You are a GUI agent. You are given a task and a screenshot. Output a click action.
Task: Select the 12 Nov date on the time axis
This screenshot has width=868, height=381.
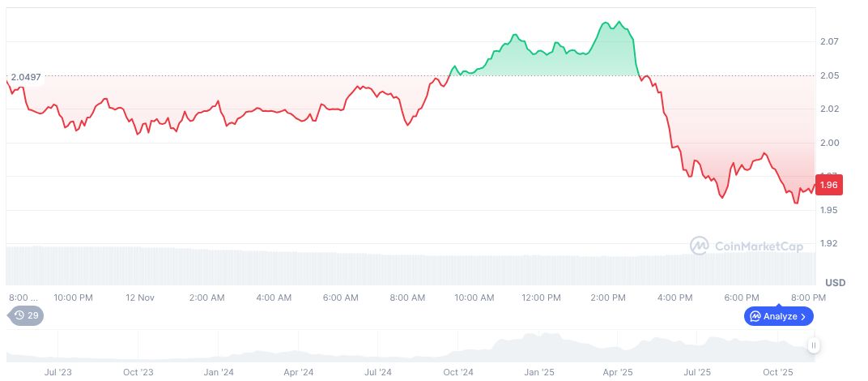tap(139, 298)
